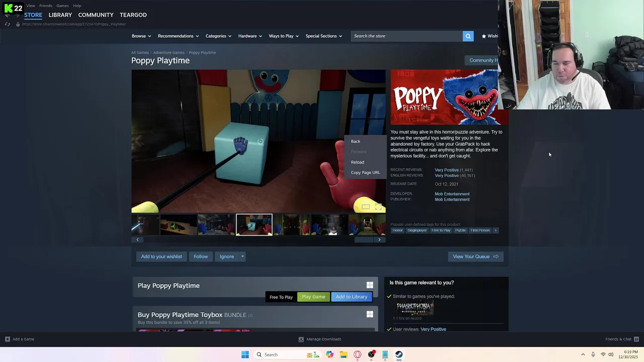Open the Hardware dropdown menu

click(250, 36)
